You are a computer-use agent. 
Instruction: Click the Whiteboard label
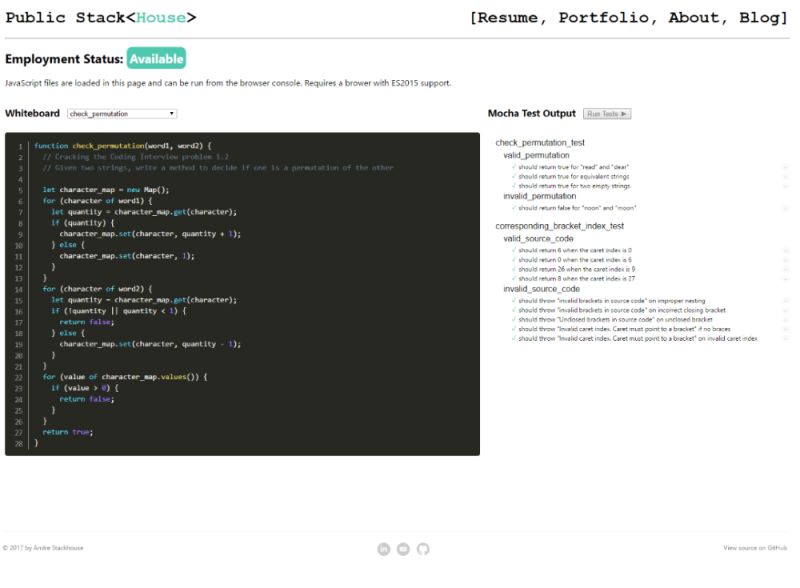click(32, 113)
